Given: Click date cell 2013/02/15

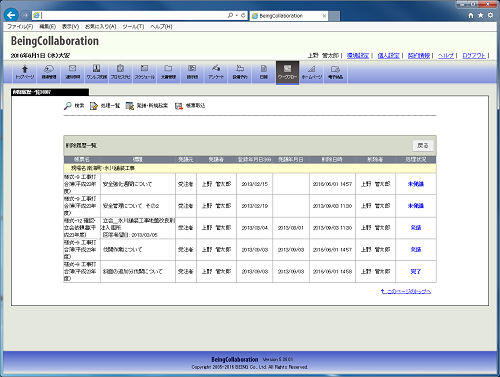Looking at the screenshot, I should click(x=255, y=184).
